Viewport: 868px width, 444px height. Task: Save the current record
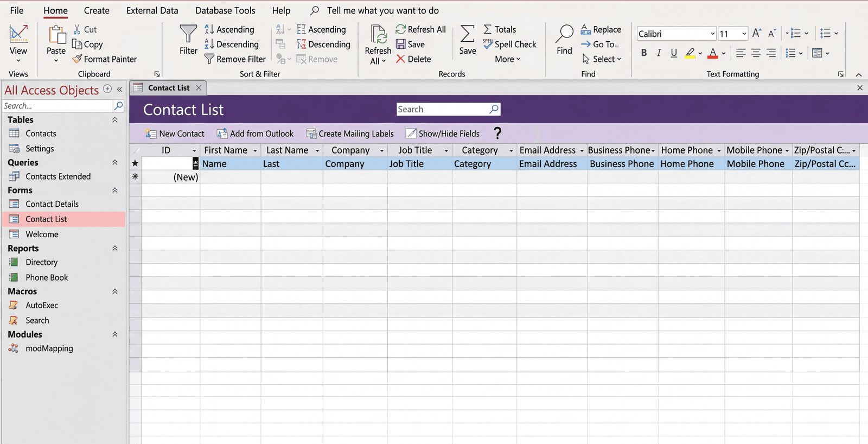410,44
